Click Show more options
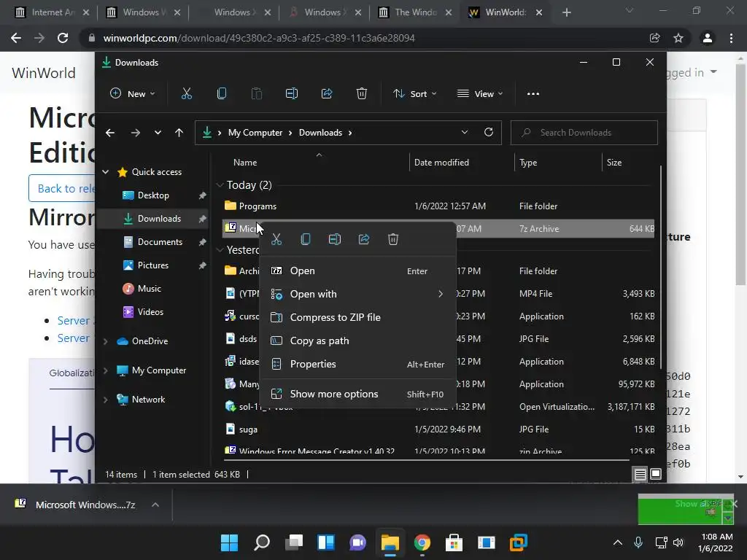This screenshot has width=747, height=560. (x=357, y=394)
